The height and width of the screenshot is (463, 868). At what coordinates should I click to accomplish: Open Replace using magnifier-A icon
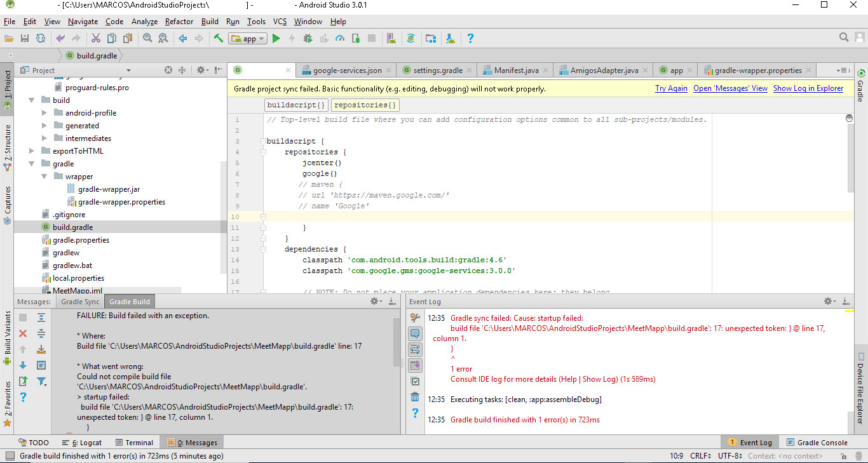(163, 39)
